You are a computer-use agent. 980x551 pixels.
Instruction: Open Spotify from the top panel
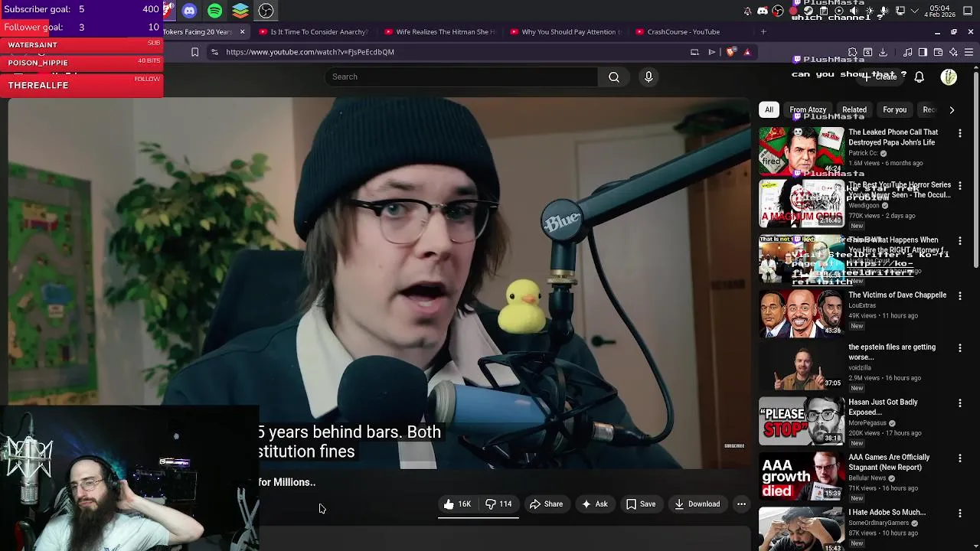pyautogui.click(x=214, y=11)
